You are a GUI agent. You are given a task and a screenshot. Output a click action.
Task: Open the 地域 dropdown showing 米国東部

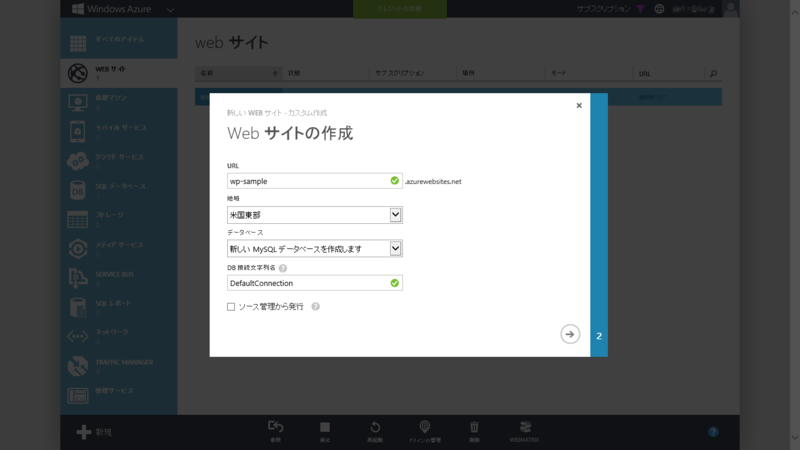point(315,215)
